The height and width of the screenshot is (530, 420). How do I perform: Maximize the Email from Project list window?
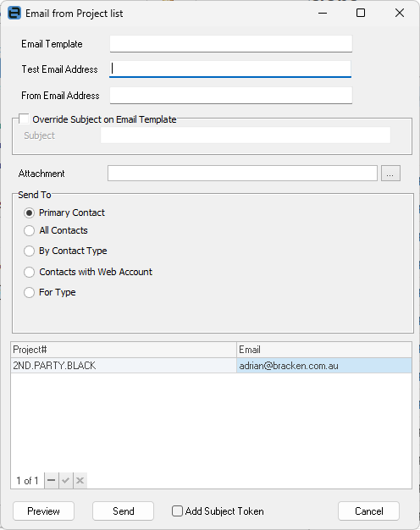pyautogui.click(x=361, y=14)
